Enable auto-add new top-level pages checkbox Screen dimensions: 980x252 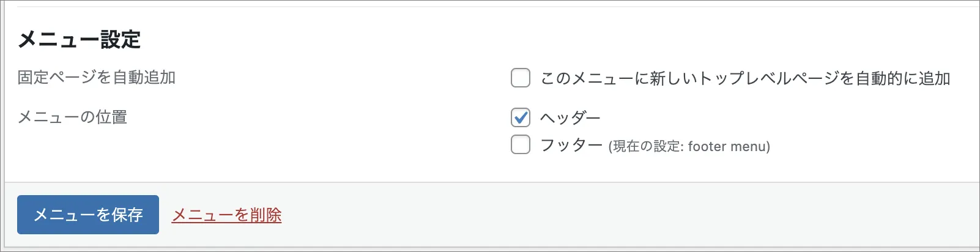(x=521, y=78)
